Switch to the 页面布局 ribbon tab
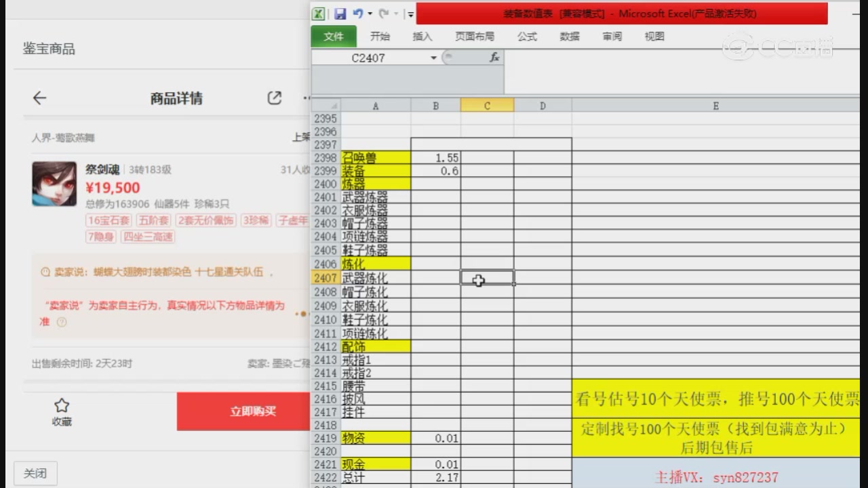Image resolution: width=868 pixels, height=488 pixels. click(x=475, y=37)
